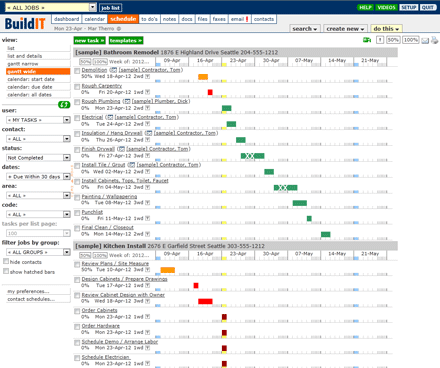This screenshot has height=368, width=440.
Task: Open the contact ALL dropdown
Action: point(38,139)
